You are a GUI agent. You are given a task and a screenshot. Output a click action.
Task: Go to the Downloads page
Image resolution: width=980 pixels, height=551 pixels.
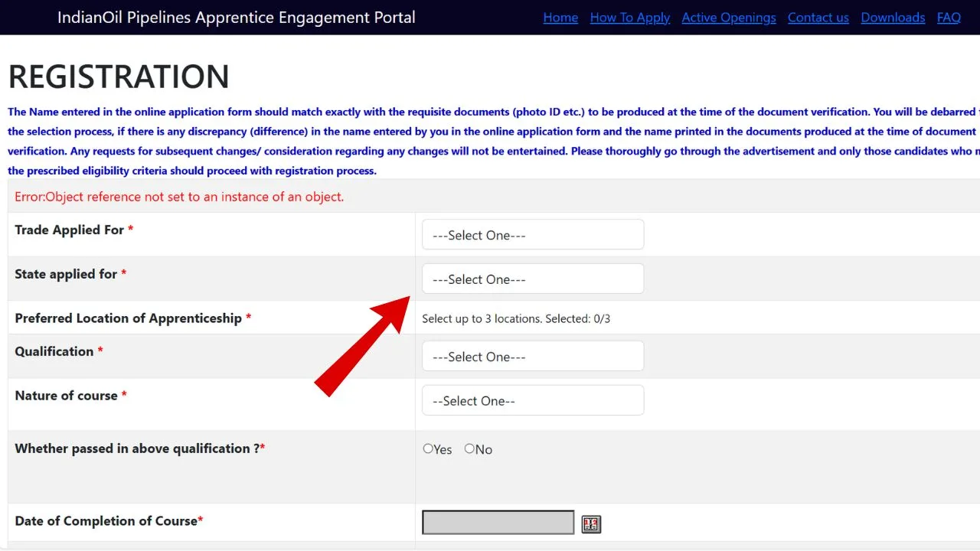coord(893,18)
